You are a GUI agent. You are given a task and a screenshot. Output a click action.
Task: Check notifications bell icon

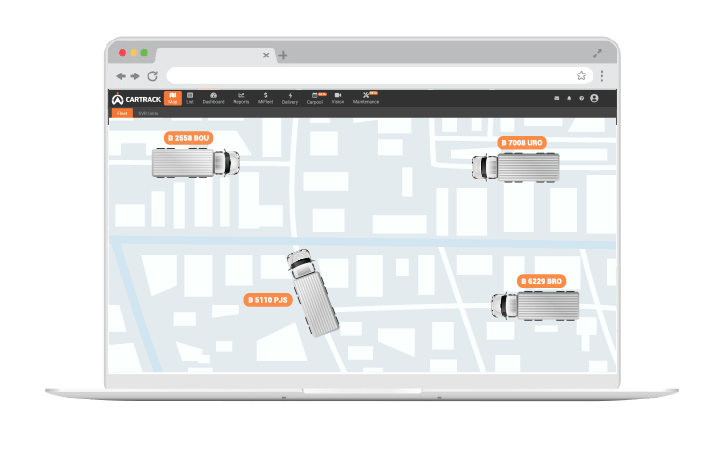click(569, 98)
